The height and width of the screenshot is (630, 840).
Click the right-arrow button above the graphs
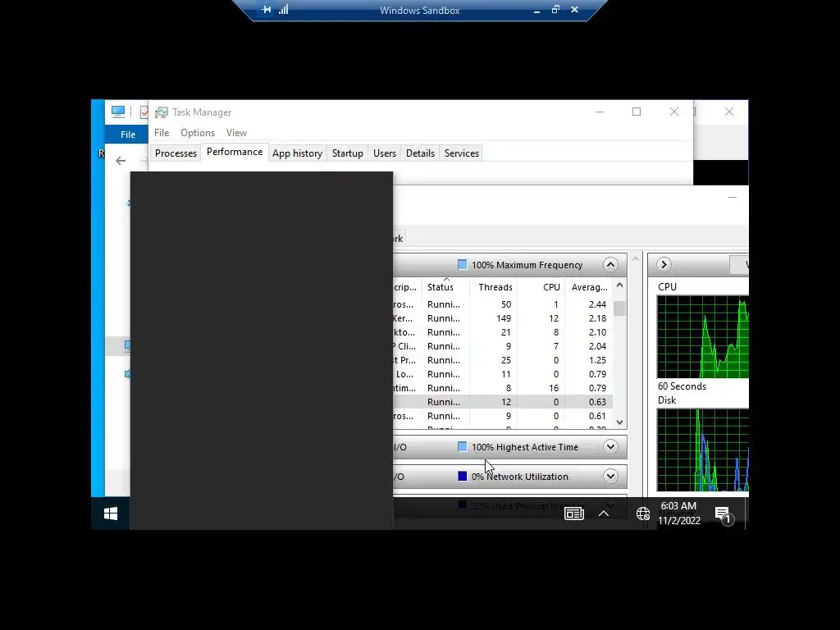664,264
